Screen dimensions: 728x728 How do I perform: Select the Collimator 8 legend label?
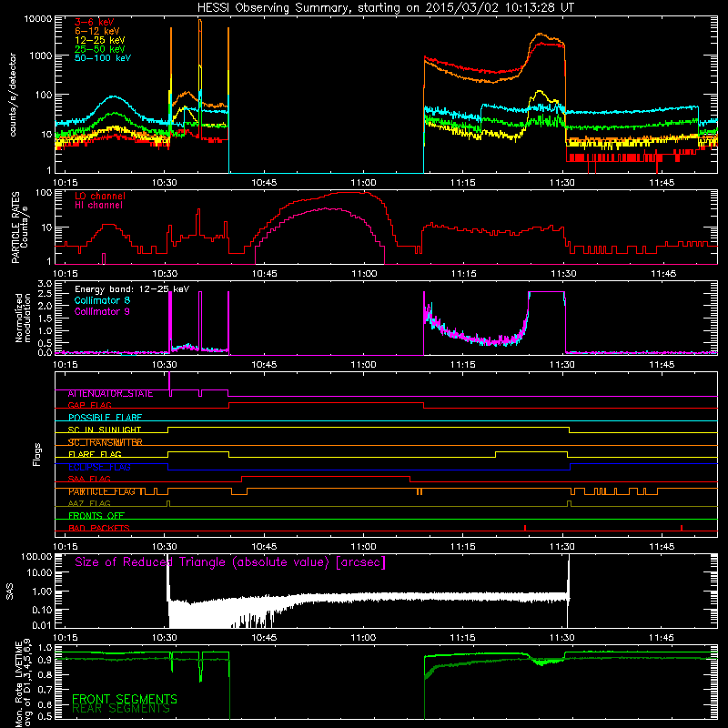[x=102, y=300]
